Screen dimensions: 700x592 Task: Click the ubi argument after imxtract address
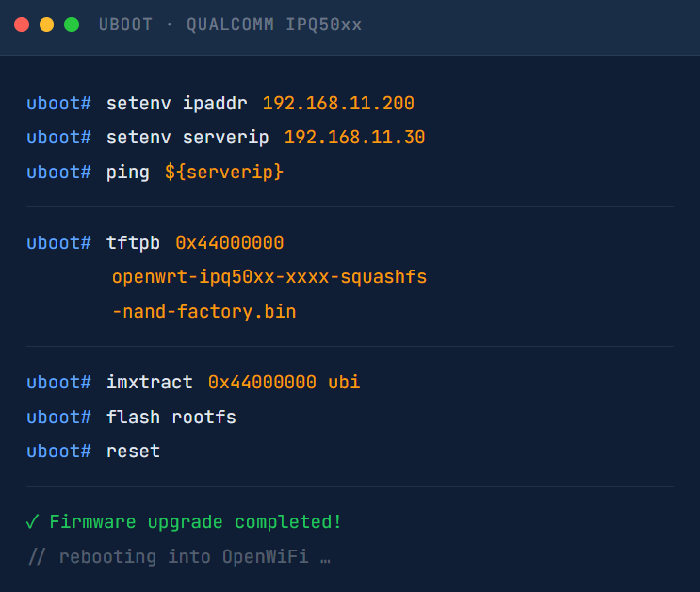pos(344,383)
